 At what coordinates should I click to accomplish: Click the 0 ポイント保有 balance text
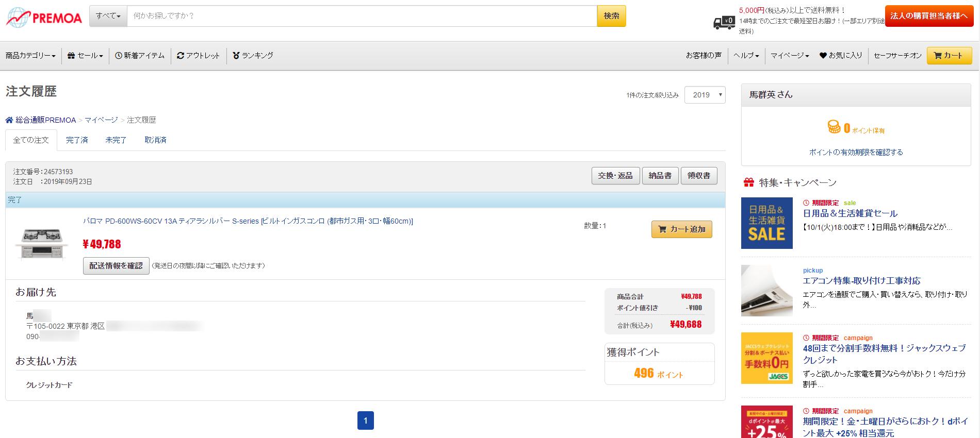pyautogui.click(x=864, y=128)
